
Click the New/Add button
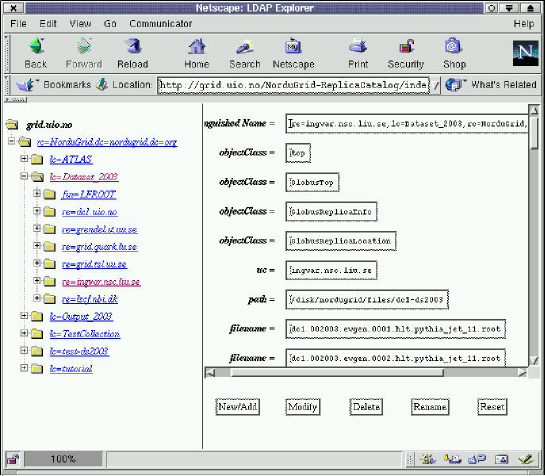(x=237, y=407)
